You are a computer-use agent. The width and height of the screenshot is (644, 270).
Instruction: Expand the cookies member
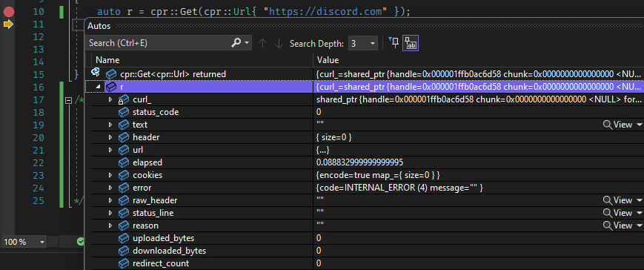pyautogui.click(x=110, y=175)
